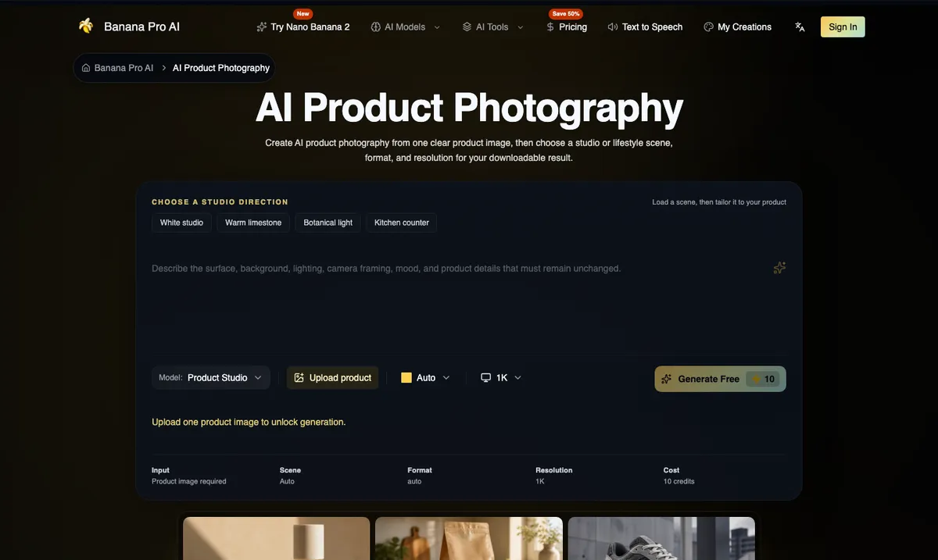Click the palette icon beside My Creations
This screenshot has width=938, height=560.
point(708,27)
